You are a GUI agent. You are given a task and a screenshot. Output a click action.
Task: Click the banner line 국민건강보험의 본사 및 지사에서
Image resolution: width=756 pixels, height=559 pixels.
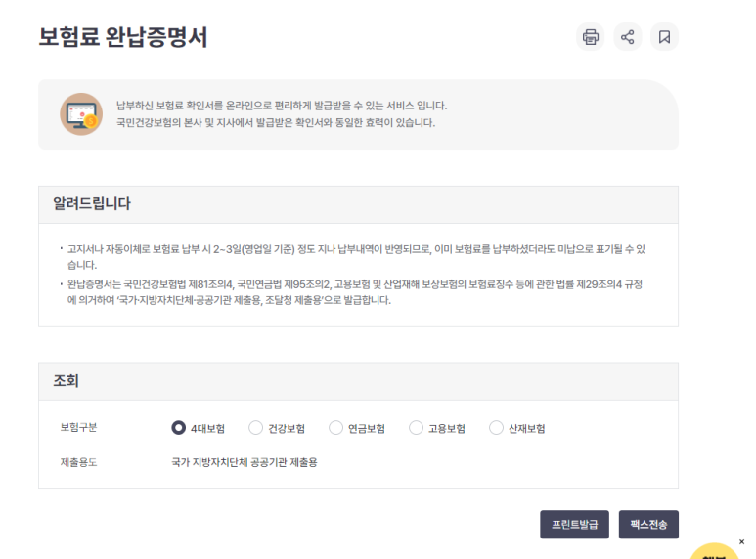(276, 122)
